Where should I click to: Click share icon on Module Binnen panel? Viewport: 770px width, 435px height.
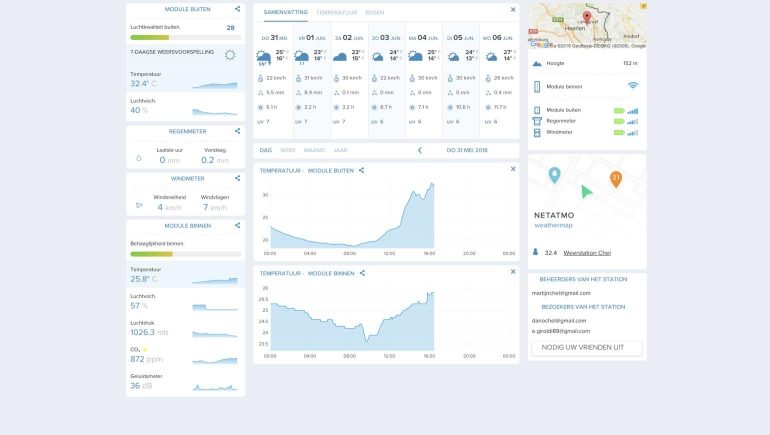pos(238,226)
